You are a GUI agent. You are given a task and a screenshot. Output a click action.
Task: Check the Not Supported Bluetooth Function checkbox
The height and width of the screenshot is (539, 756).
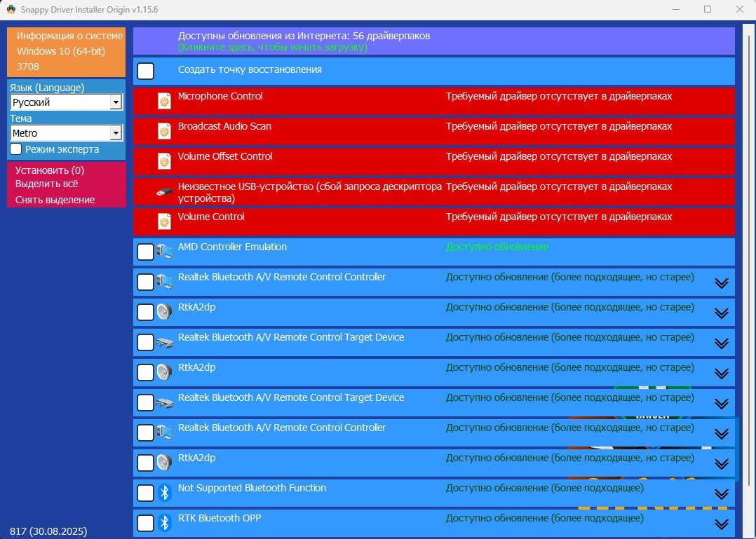click(x=146, y=493)
